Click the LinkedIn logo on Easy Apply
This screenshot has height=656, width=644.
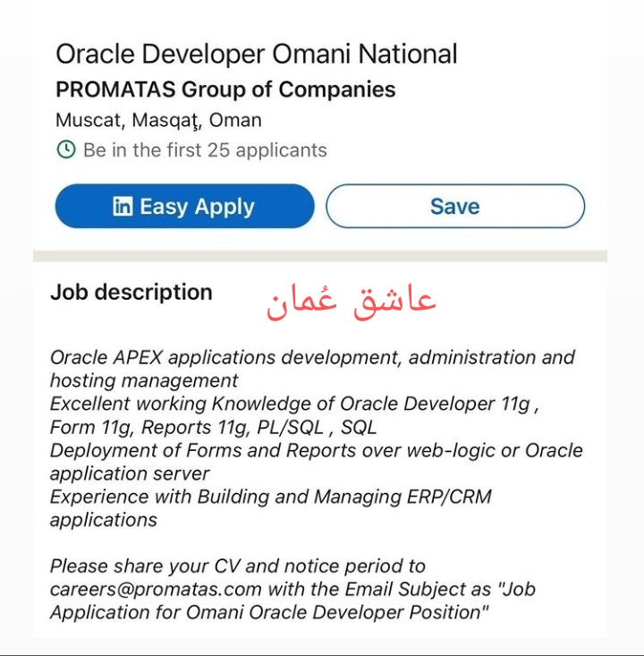coord(123,207)
